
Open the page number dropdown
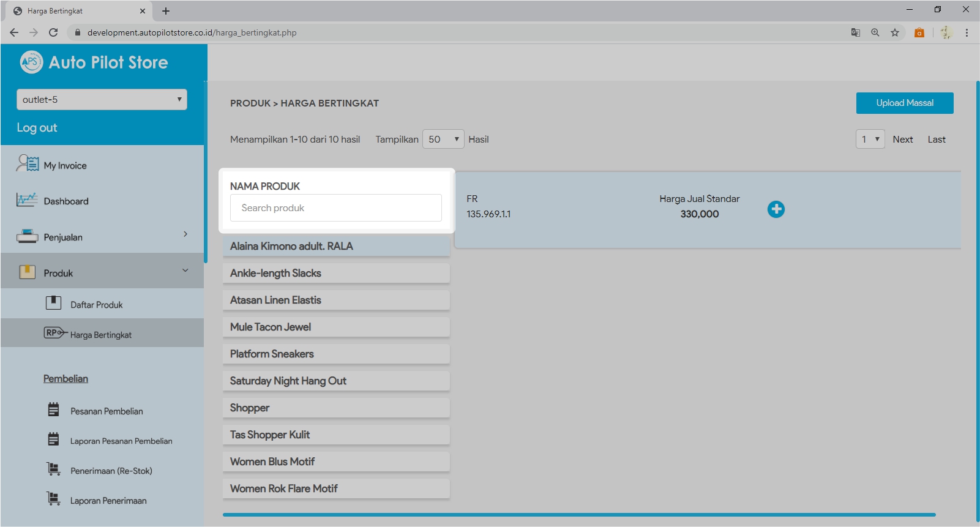coord(870,140)
